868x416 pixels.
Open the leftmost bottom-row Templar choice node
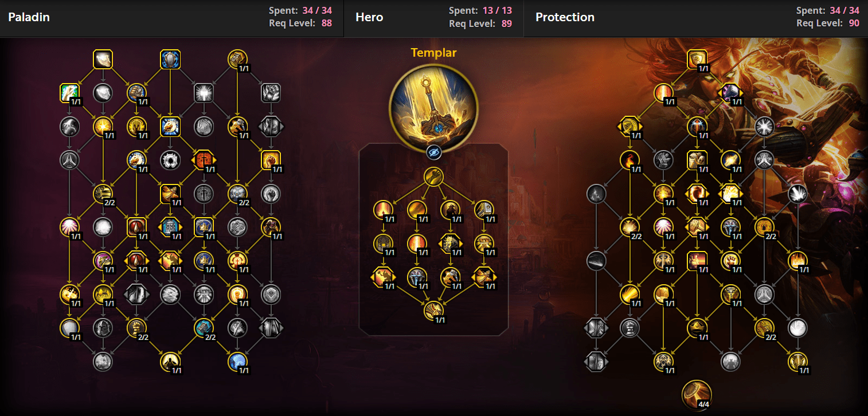click(383, 277)
